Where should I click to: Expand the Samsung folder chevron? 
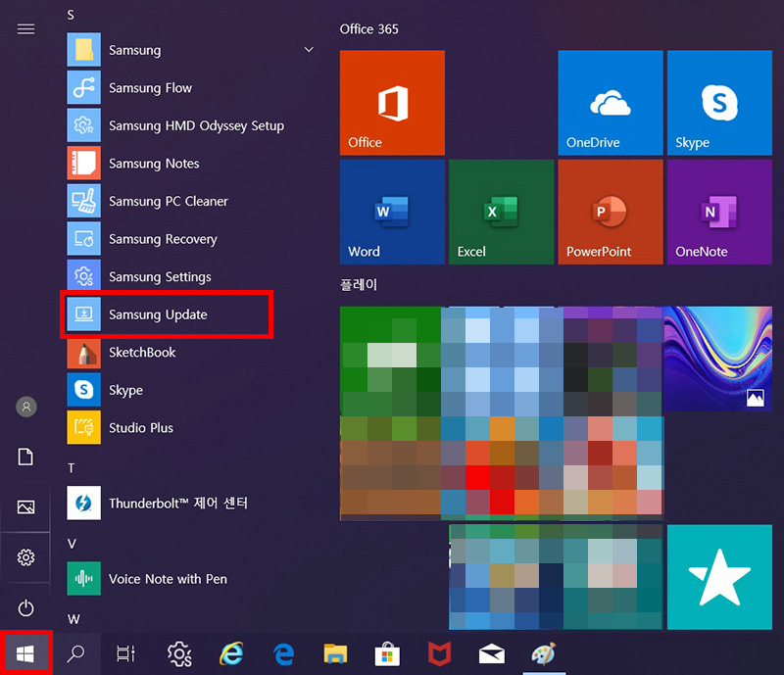point(309,50)
